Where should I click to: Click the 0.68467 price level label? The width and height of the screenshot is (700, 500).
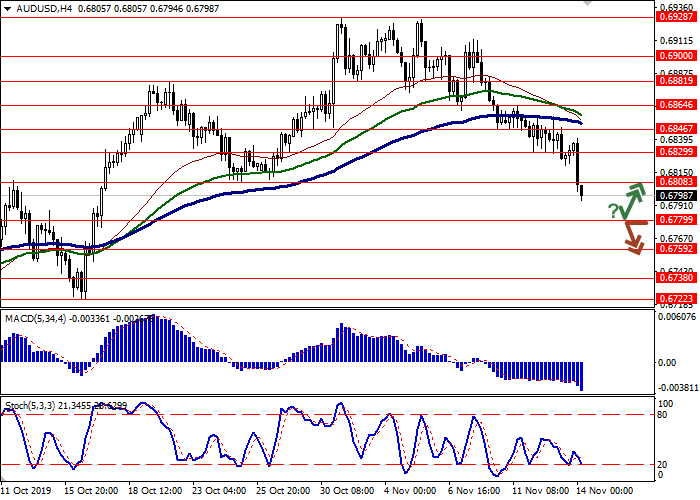tap(675, 129)
